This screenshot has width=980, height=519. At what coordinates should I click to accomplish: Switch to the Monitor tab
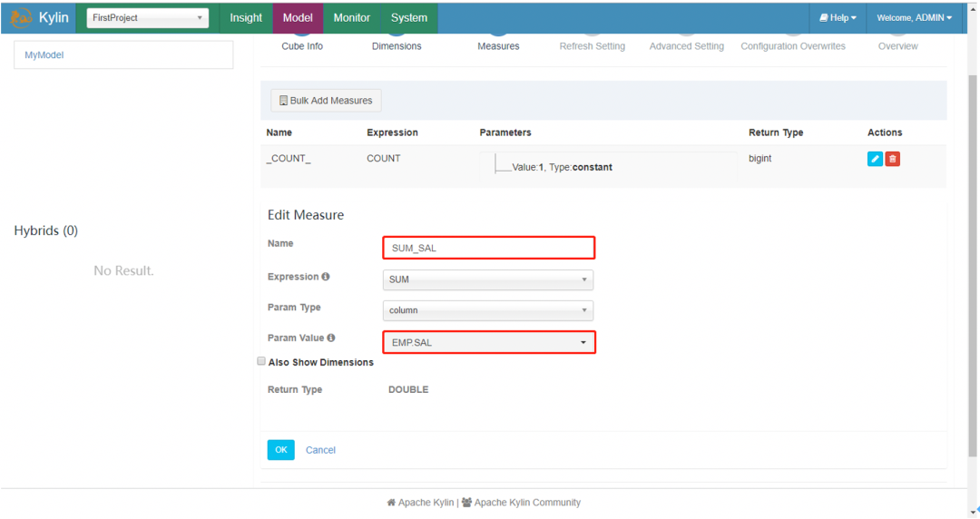(x=351, y=17)
